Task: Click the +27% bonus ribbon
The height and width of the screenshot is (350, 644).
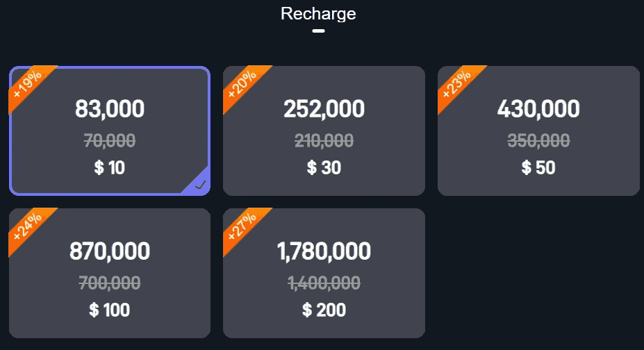Action: coord(242,226)
